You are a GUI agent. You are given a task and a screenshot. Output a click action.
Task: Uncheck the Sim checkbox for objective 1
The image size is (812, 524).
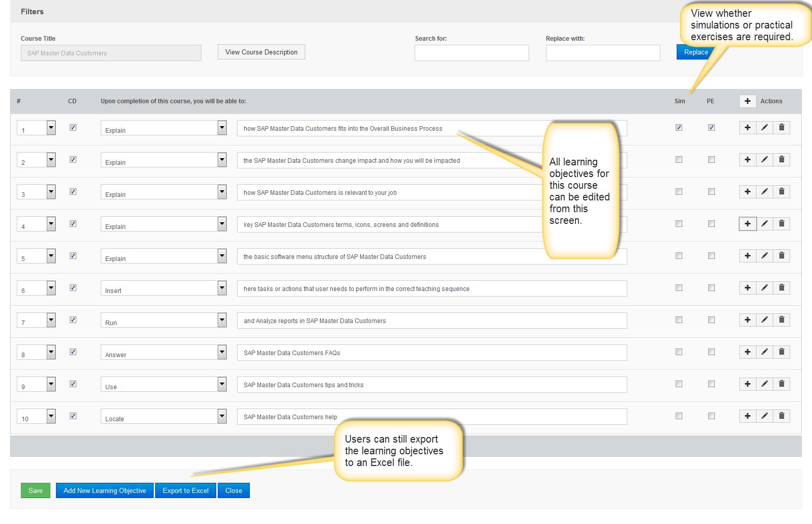(679, 128)
